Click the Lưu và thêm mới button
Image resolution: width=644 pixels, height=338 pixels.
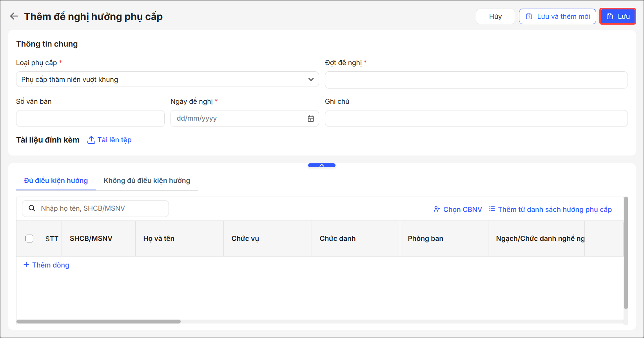point(557,16)
